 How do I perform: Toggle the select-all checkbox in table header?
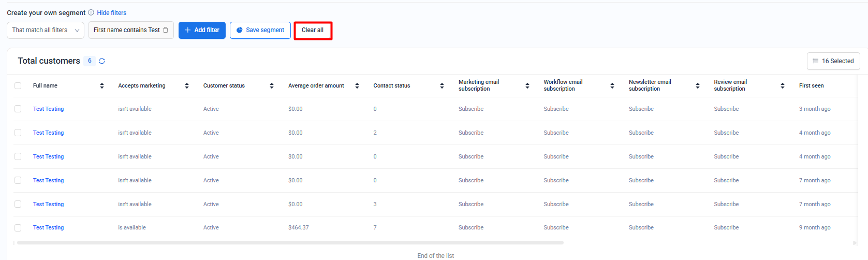coord(18,86)
